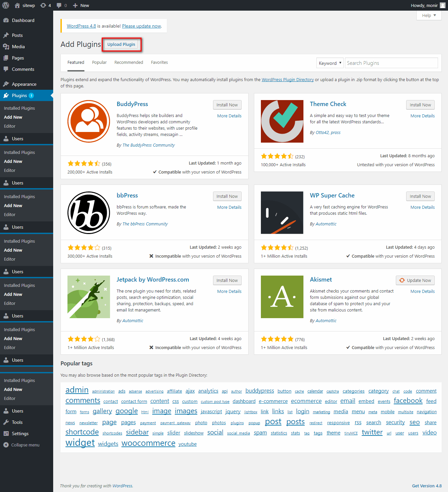The width and height of the screenshot is (448, 492).
Task: Click the BuddyPress orange logo thumbnail
Action: (x=89, y=121)
